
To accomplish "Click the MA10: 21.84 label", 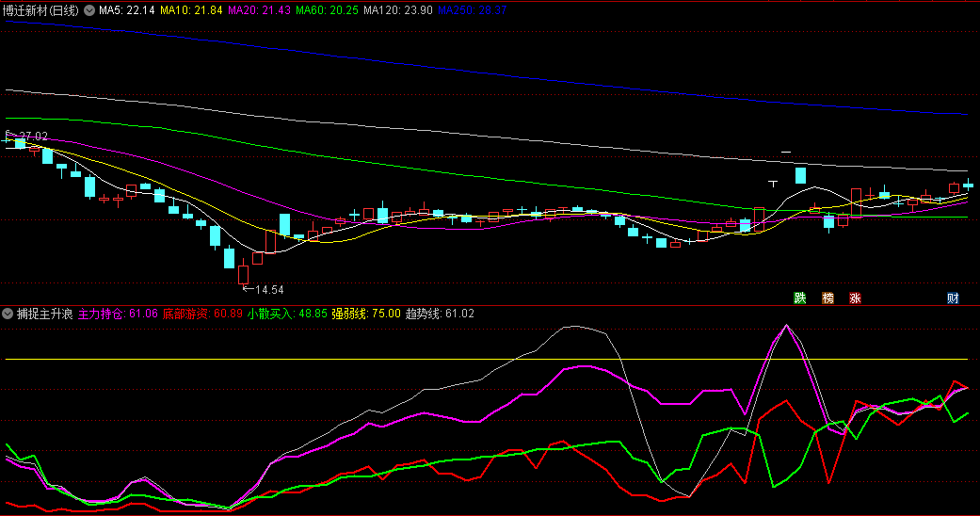I will point(191,10).
